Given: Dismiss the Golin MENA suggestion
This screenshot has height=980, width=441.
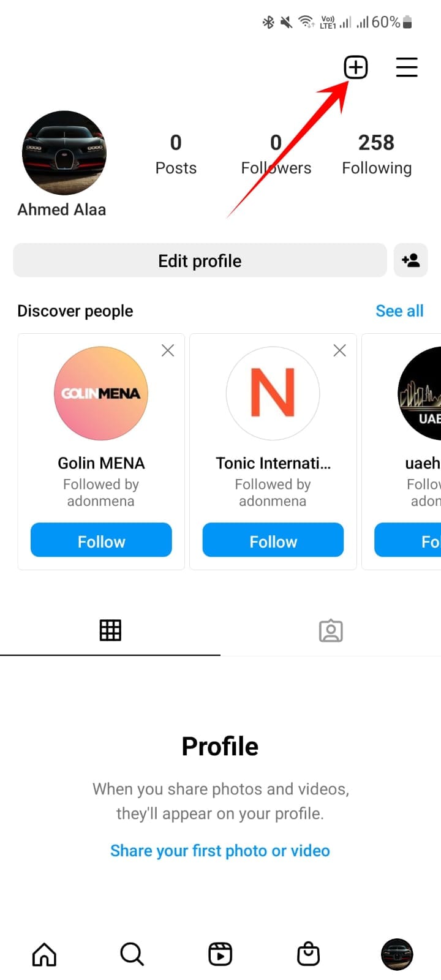Looking at the screenshot, I should [x=168, y=350].
